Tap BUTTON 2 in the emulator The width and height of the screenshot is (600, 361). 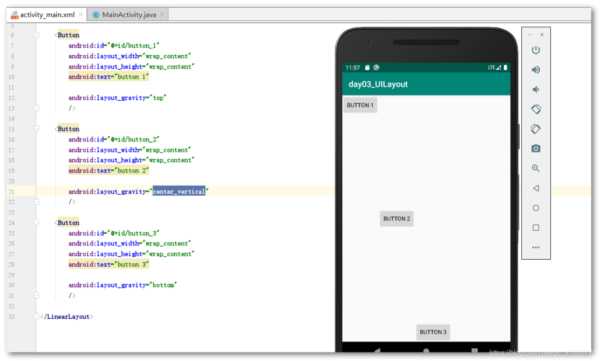click(x=396, y=219)
